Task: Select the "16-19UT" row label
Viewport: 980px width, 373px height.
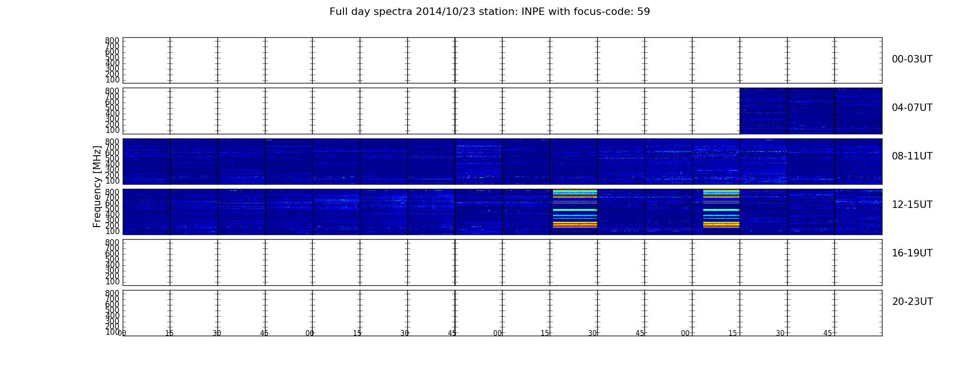Action: coord(912,253)
